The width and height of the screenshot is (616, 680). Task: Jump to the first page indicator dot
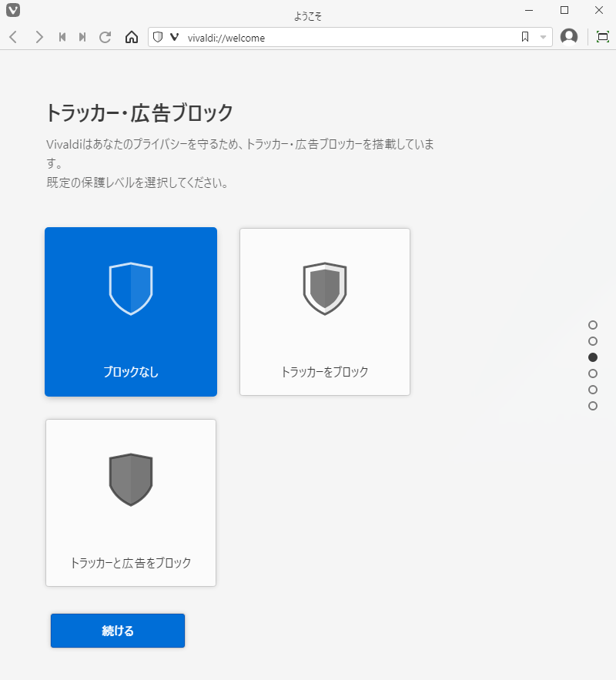click(593, 325)
